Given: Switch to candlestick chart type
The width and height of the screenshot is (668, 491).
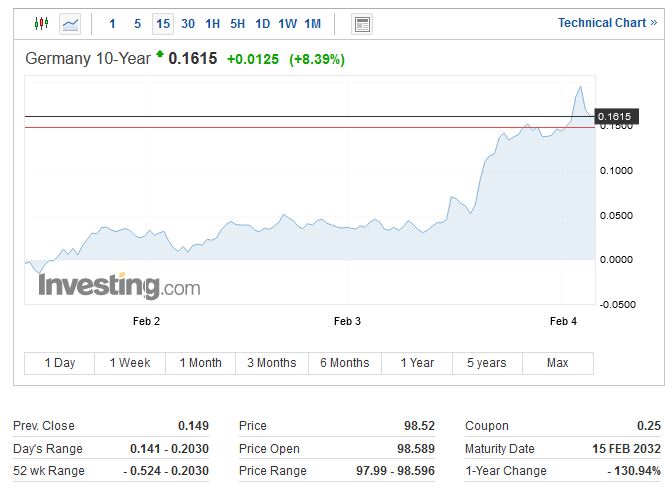Looking at the screenshot, I should (41, 23).
